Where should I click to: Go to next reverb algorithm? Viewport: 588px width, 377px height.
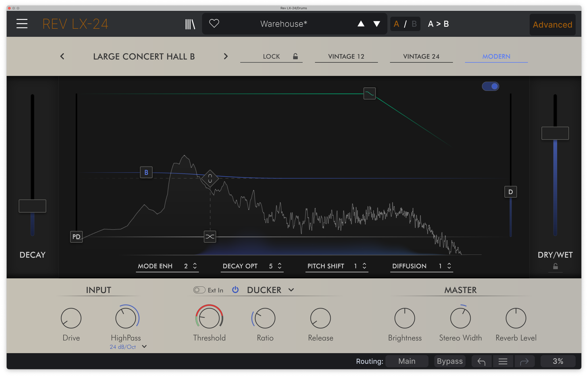[x=226, y=56]
